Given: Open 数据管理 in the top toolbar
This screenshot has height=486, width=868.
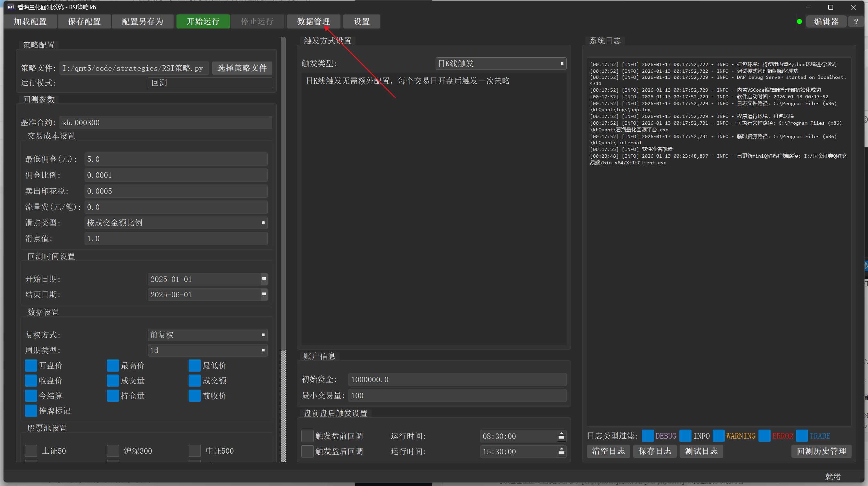Looking at the screenshot, I should 313,21.
